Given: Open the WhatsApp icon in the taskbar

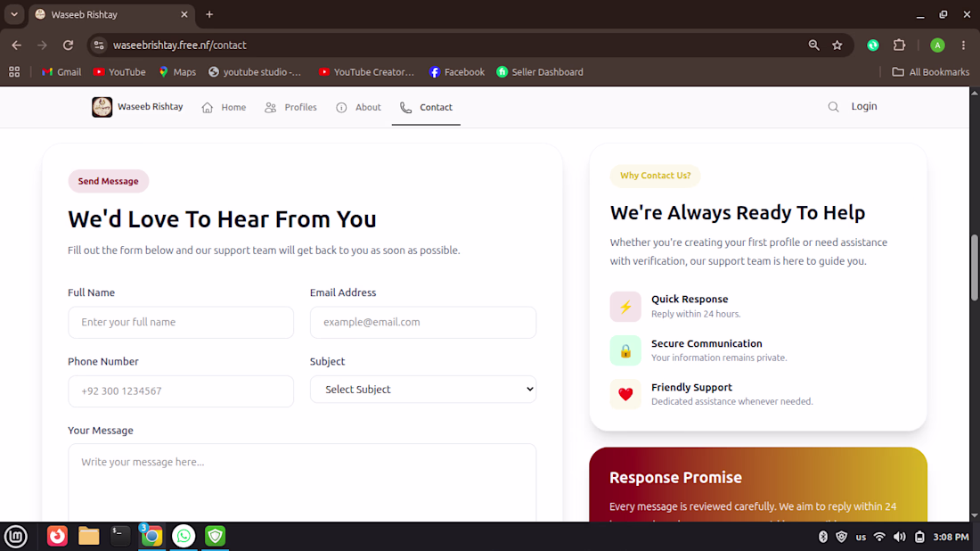Looking at the screenshot, I should point(184,536).
